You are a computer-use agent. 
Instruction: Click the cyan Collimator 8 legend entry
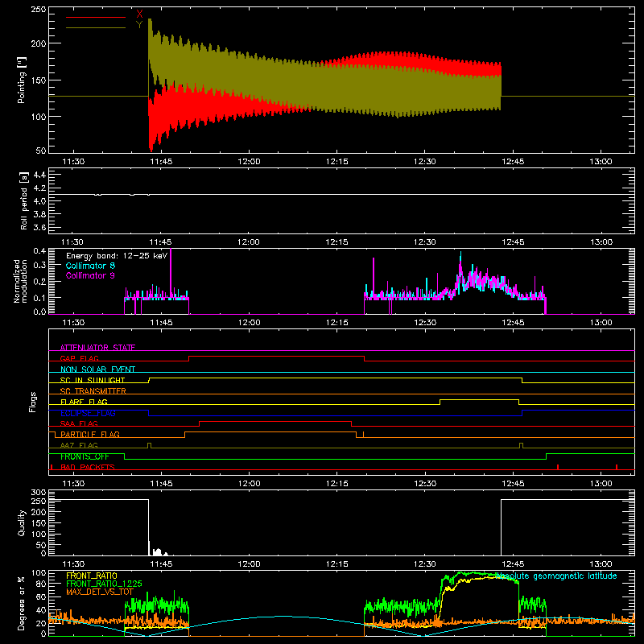tap(90, 266)
